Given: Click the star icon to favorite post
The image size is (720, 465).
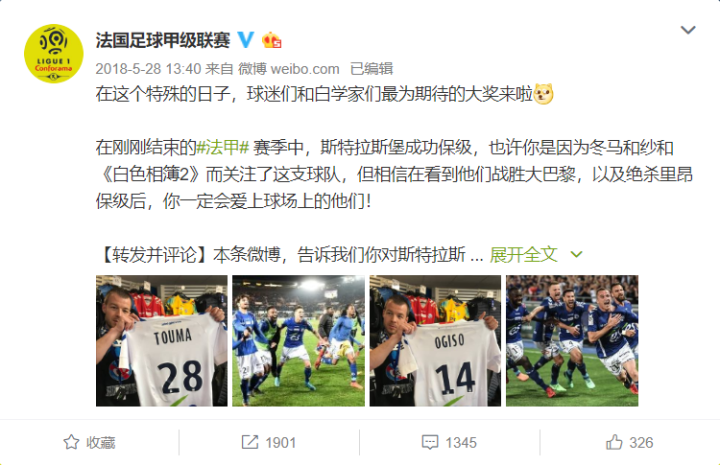Looking at the screenshot, I should click(71, 442).
